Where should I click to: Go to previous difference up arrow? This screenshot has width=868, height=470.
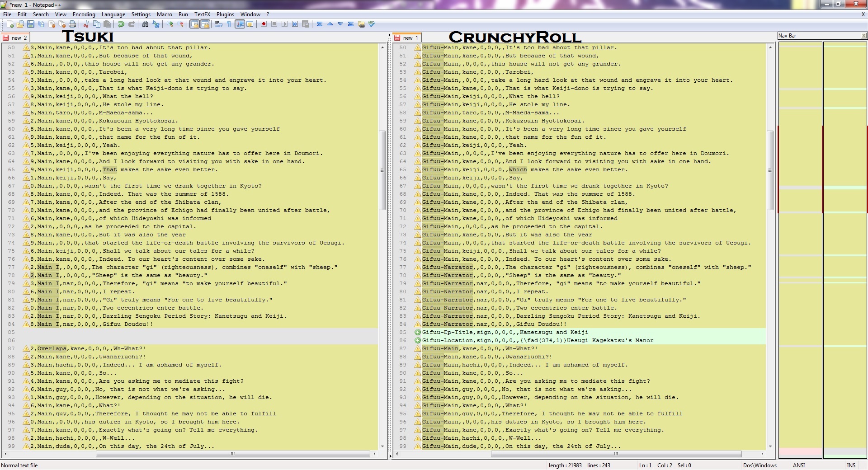pyautogui.click(x=330, y=24)
